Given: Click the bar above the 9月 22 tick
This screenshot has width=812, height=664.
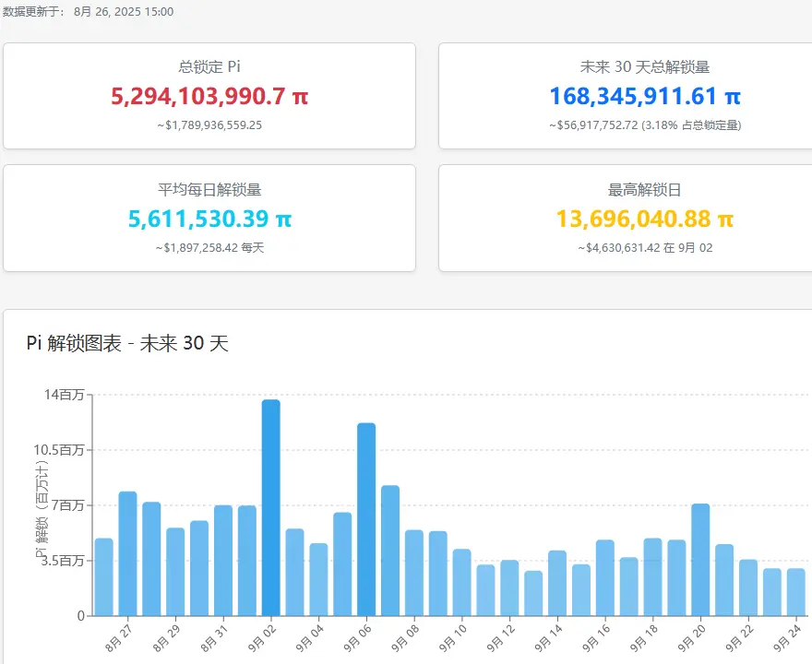Looking at the screenshot, I should tap(748, 588).
